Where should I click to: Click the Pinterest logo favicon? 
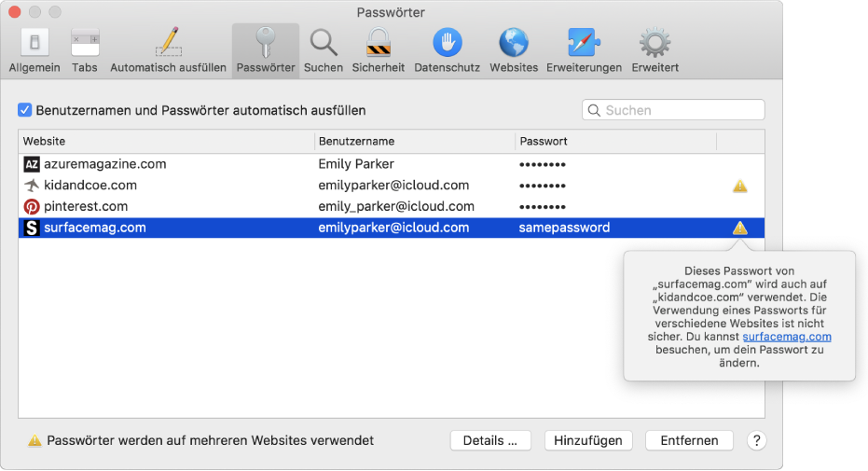point(32,206)
